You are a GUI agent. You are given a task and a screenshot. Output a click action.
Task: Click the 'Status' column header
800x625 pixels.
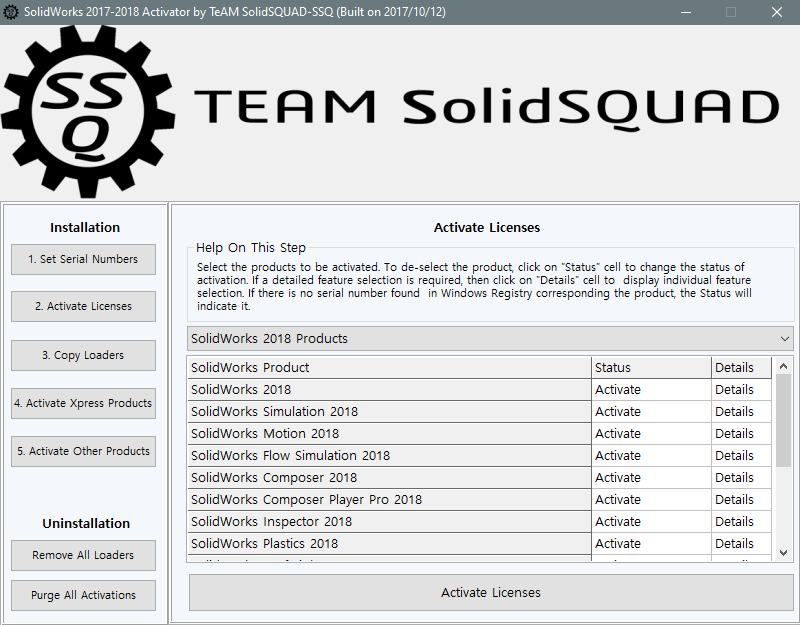(x=651, y=367)
